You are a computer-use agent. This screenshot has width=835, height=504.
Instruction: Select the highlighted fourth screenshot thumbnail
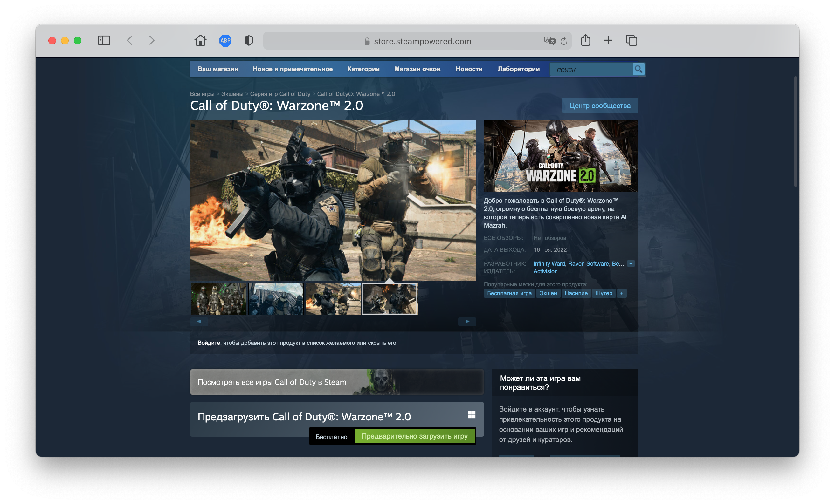coord(390,299)
